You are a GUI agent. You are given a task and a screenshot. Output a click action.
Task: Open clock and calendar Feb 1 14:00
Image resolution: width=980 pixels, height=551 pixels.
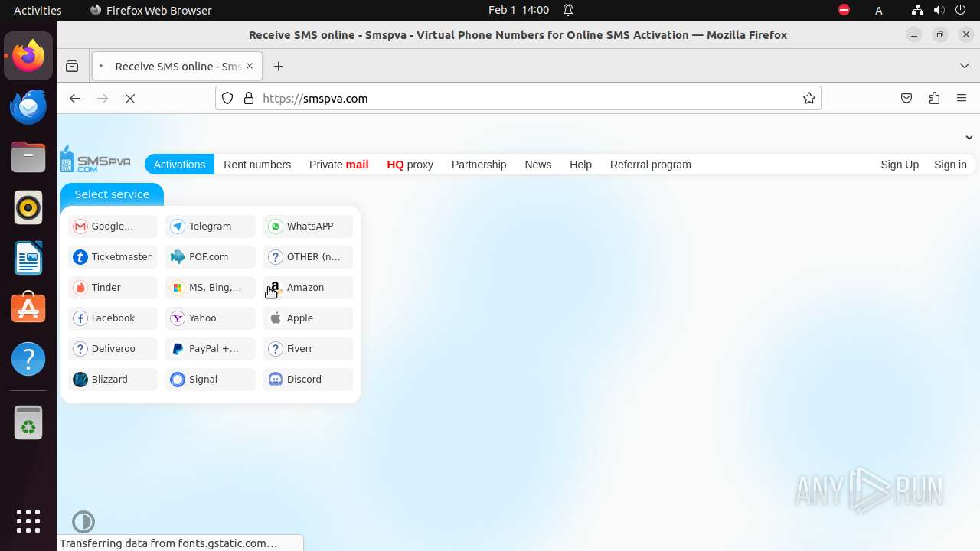519,10
